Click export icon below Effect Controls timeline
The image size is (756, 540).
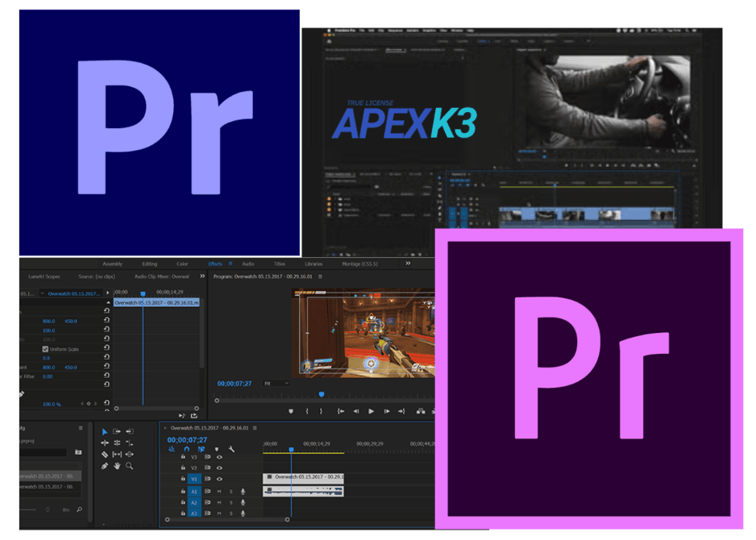click(x=194, y=416)
